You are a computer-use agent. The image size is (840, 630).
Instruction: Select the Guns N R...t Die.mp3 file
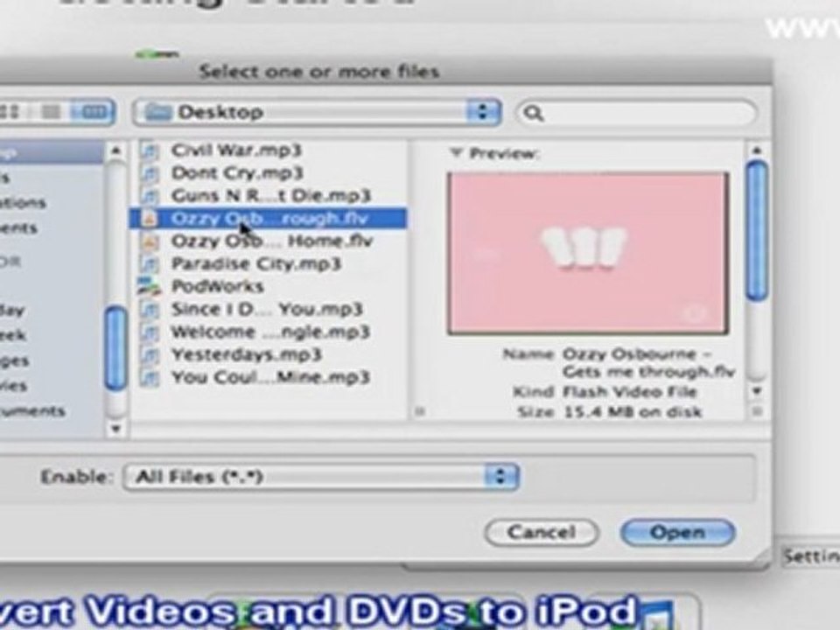coord(270,195)
